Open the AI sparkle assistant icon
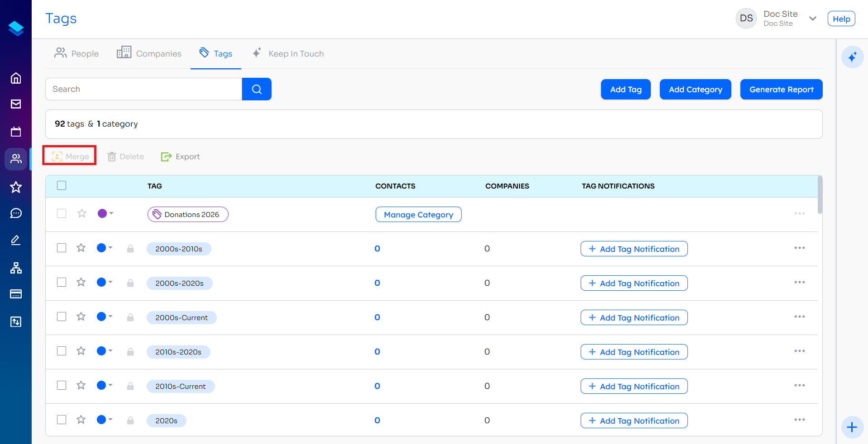868x444 pixels. click(x=852, y=57)
